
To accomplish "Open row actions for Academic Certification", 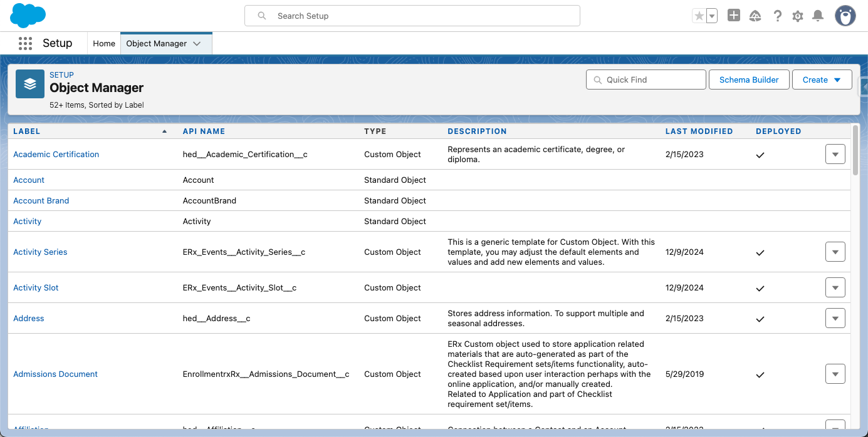I will [835, 154].
